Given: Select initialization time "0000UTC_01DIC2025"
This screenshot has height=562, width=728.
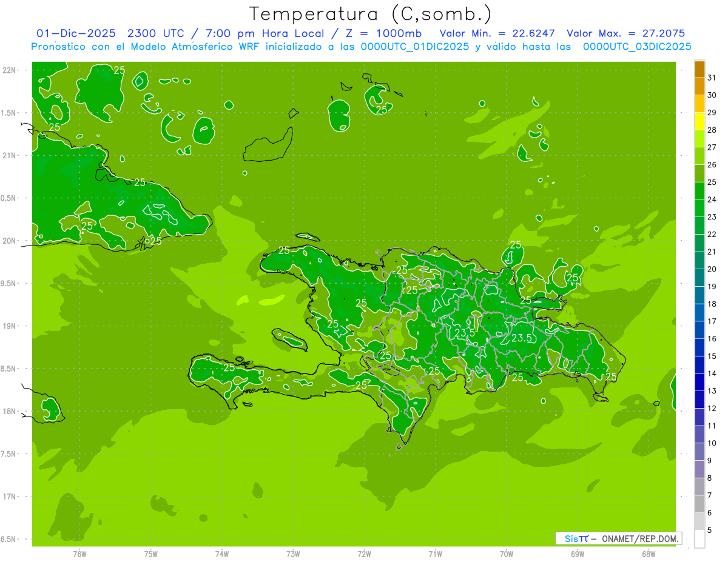Looking at the screenshot, I should click(x=415, y=47).
